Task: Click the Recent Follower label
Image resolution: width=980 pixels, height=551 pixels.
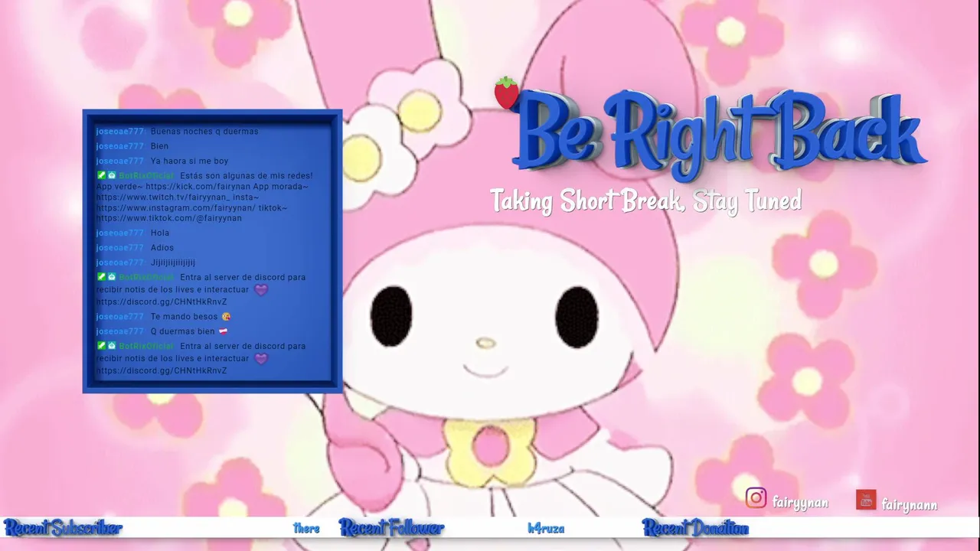Action: pyautogui.click(x=391, y=528)
